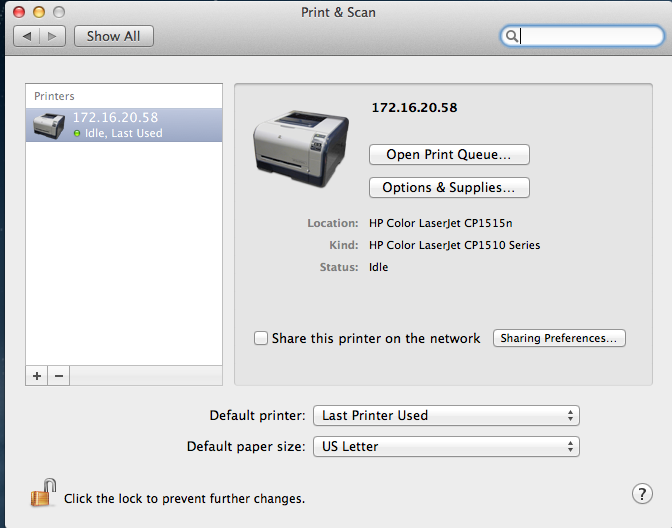Minimize the Print & Scan window
The height and width of the screenshot is (528, 672).
click(40, 12)
